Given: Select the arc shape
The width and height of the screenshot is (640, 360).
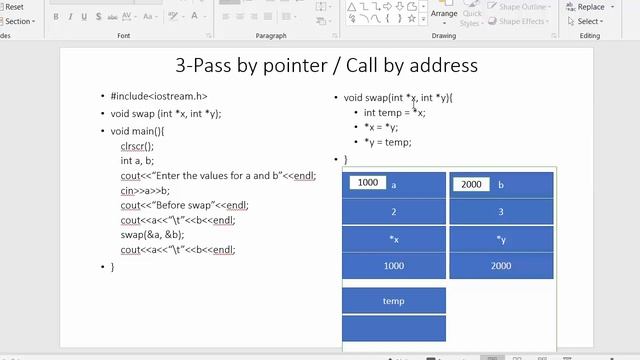Looking at the screenshot, I should pyautogui.click(x=364, y=19).
